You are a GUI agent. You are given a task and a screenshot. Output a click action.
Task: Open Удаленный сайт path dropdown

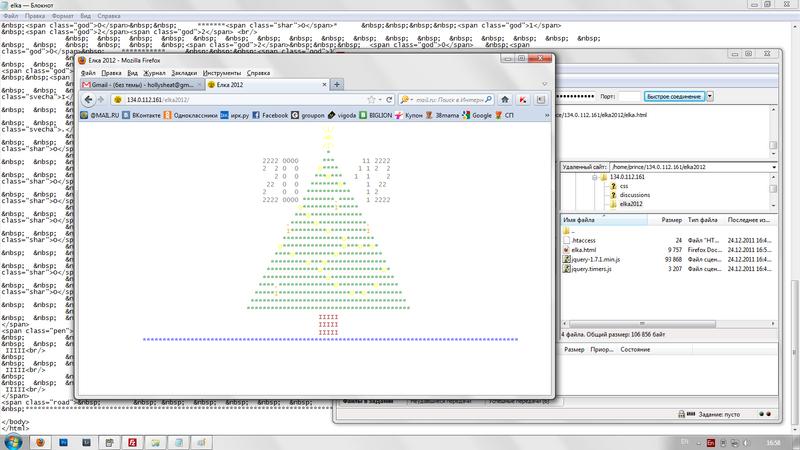[773, 167]
